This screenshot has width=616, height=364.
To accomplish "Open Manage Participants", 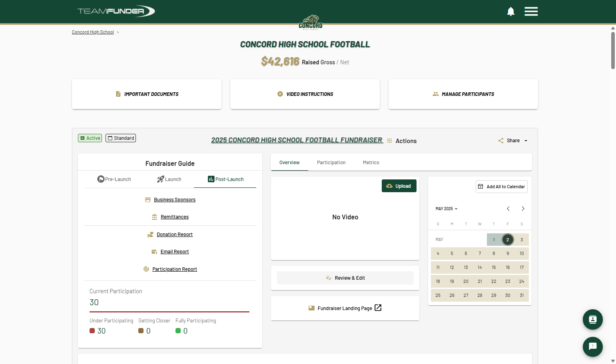I will [463, 94].
